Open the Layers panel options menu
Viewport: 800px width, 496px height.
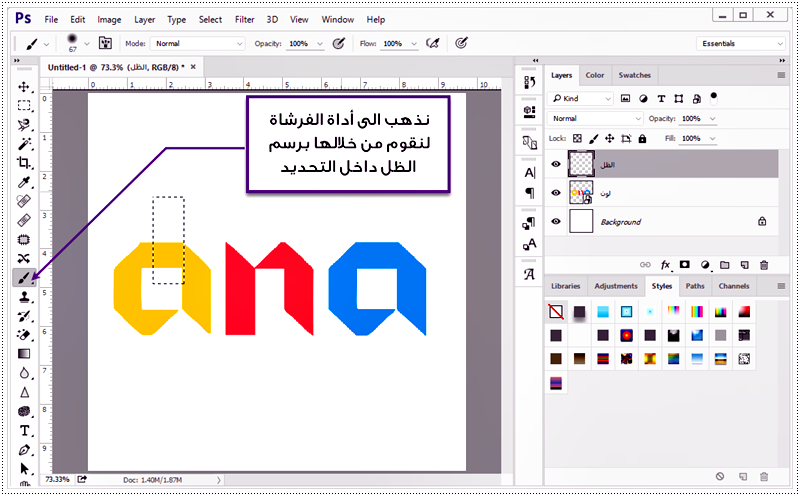[x=781, y=75]
